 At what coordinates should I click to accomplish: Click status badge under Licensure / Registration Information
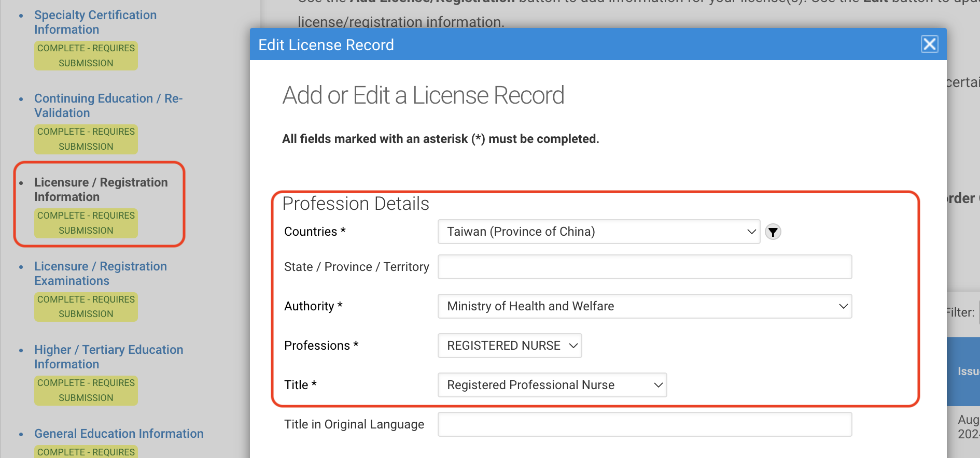(x=86, y=223)
